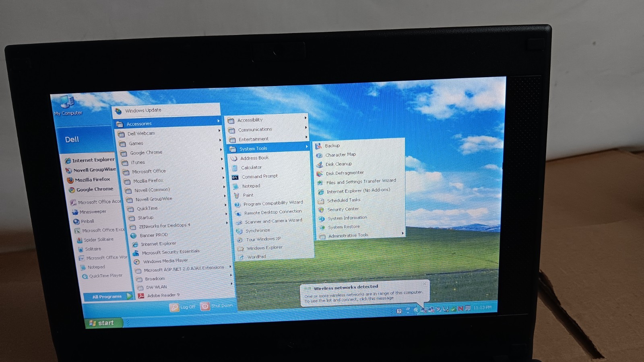Click the Internet Explorer icon in pinned list
Viewport: 644px width, 362px height.
(x=68, y=160)
